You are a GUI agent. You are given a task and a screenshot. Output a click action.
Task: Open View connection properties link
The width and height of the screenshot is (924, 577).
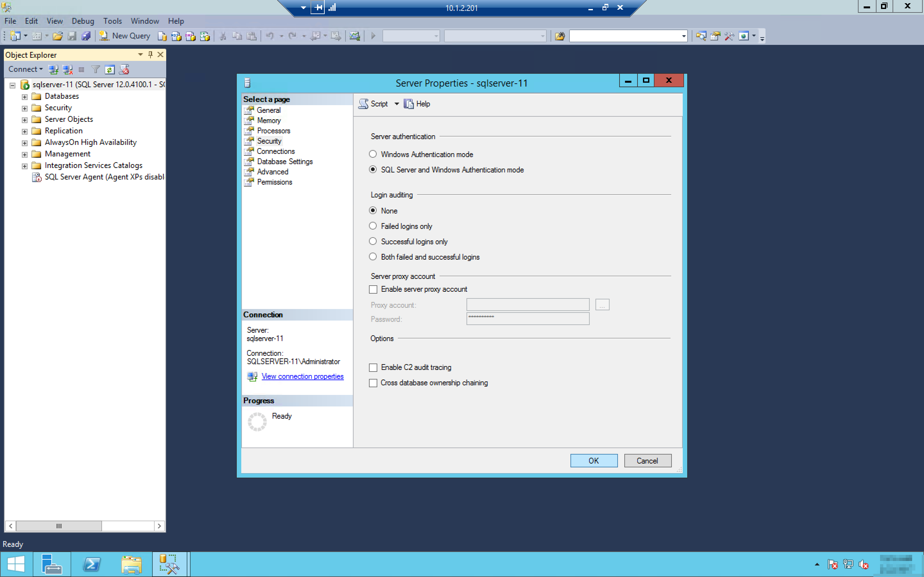(302, 376)
